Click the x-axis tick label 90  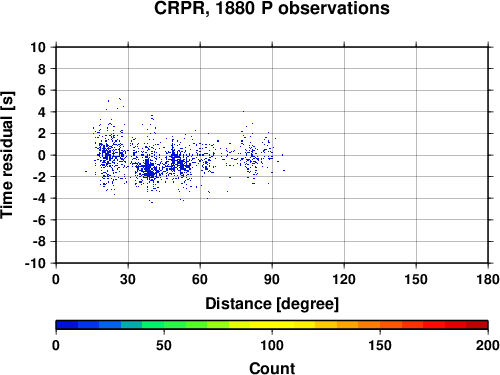[x=272, y=279]
